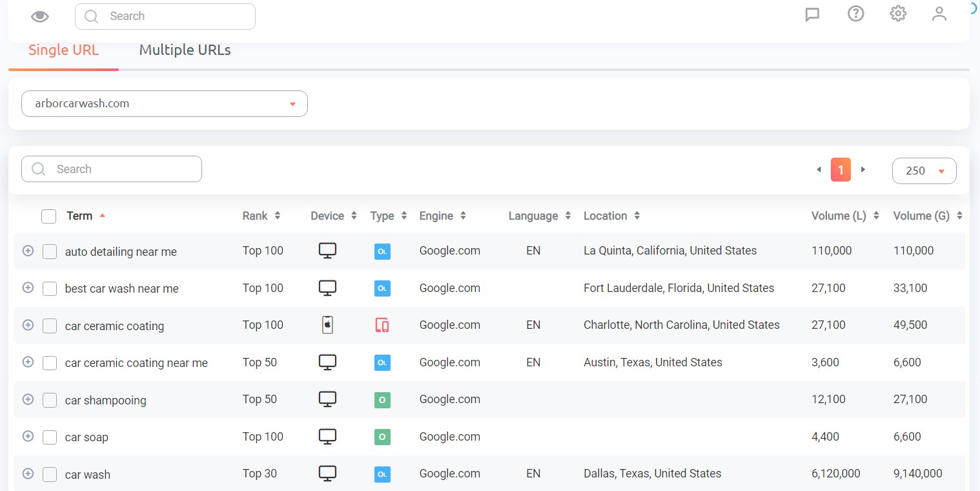Check the auto detailing near me row checkbox
This screenshot has width=980, height=491.
click(50, 252)
